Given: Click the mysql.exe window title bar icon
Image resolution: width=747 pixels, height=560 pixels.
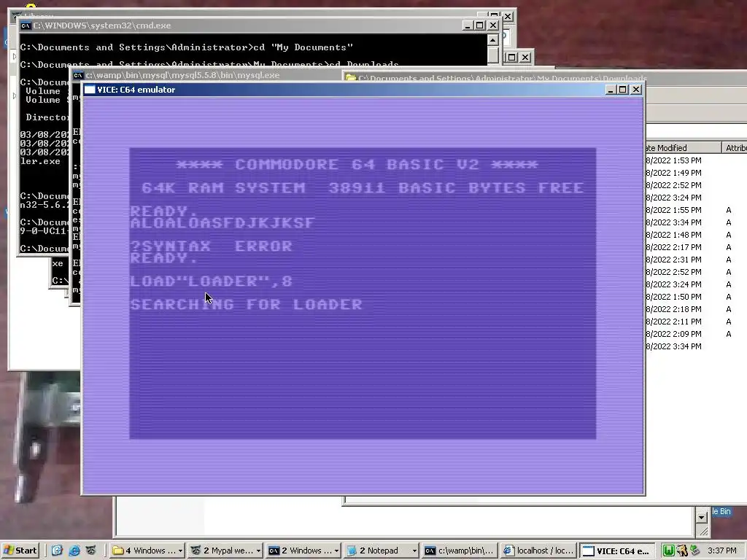Looking at the screenshot, I should click(x=78, y=75).
